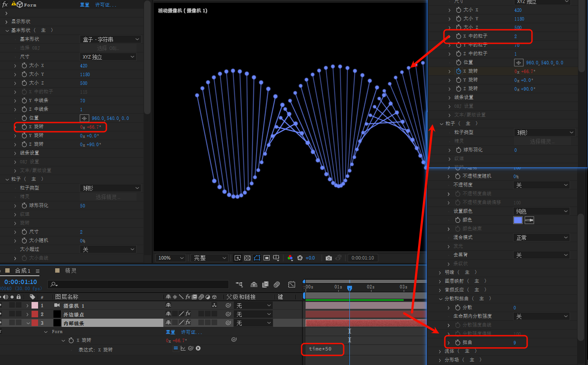Screen dimensions: 588x365
Task: Toggle shy switch on 摄像机 1 layer
Action: pyautogui.click(x=168, y=305)
